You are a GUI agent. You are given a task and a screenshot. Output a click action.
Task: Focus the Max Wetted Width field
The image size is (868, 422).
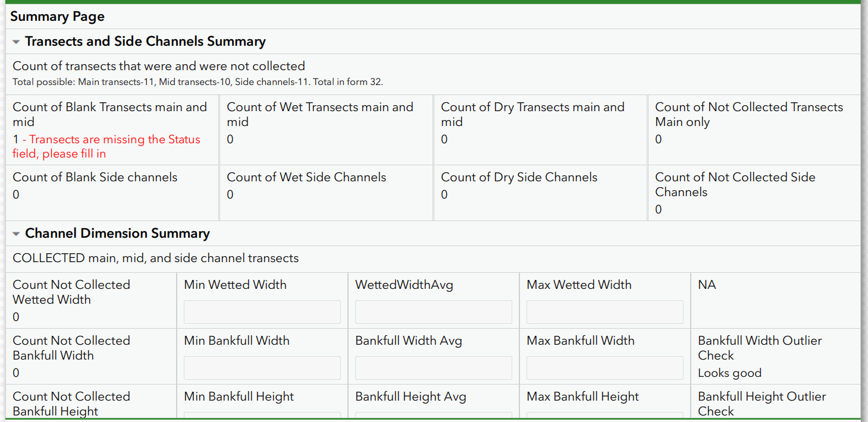point(604,312)
